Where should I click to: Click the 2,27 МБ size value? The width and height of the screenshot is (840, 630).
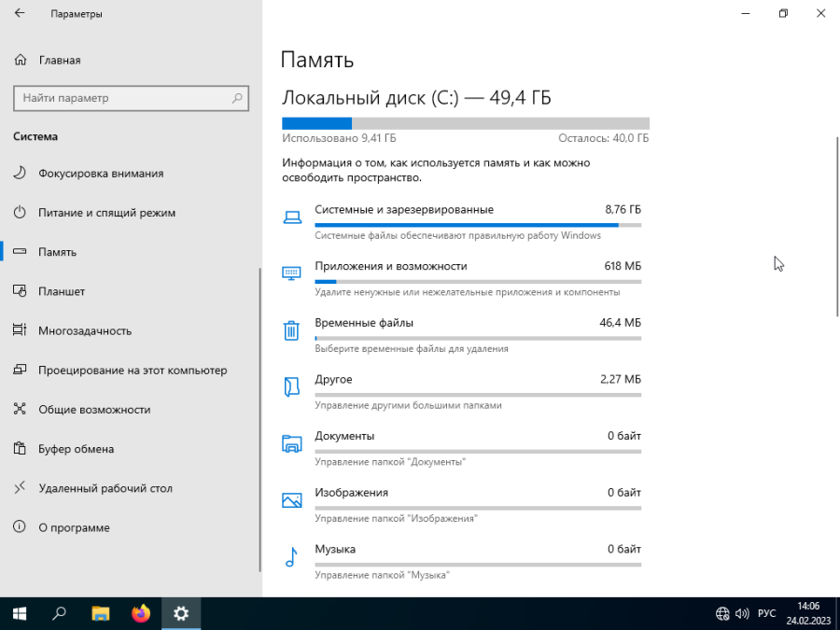[621, 379]
